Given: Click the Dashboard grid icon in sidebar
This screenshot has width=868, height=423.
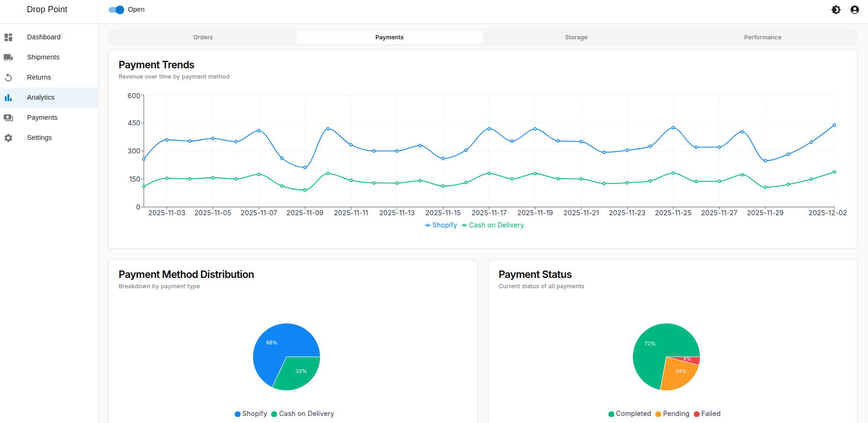Looking at the screenshot, I should click(x=8, y=37).
